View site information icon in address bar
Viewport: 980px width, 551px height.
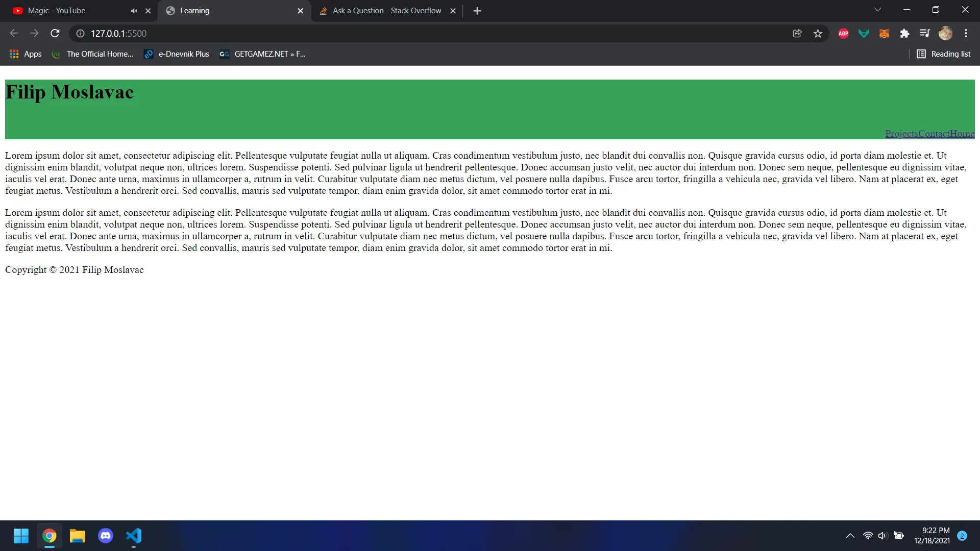(x=80, y=33)
